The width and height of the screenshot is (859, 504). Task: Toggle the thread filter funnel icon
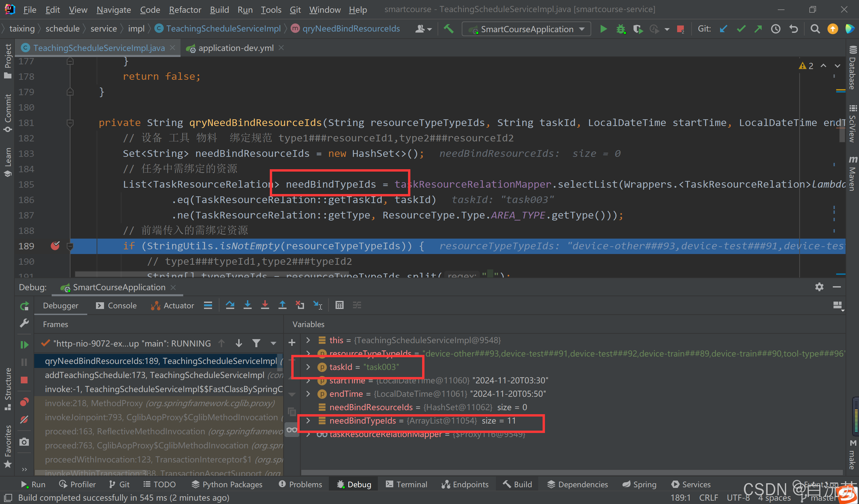(x=256, y=343)
